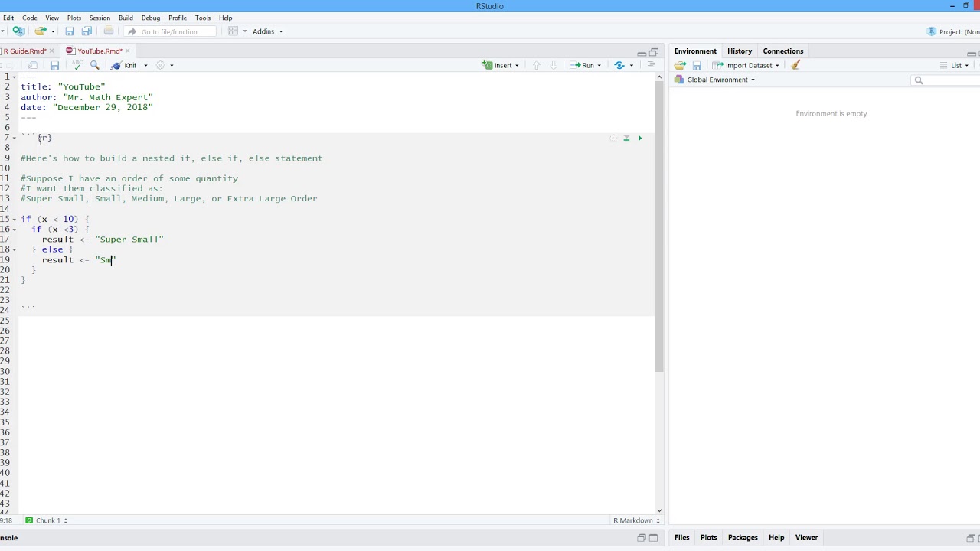Viewport: 980px width, 551px height.
Task: Open the Tools menu
Action: point(203,18)
